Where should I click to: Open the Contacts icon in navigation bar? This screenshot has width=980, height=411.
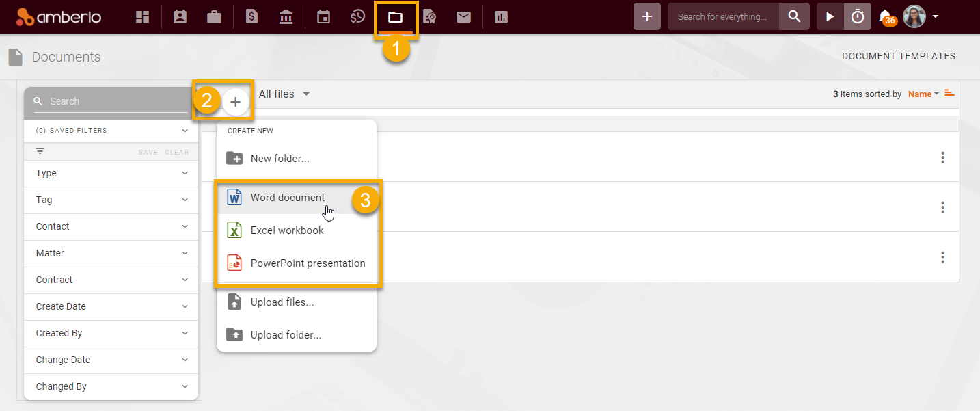click(179, 16)
